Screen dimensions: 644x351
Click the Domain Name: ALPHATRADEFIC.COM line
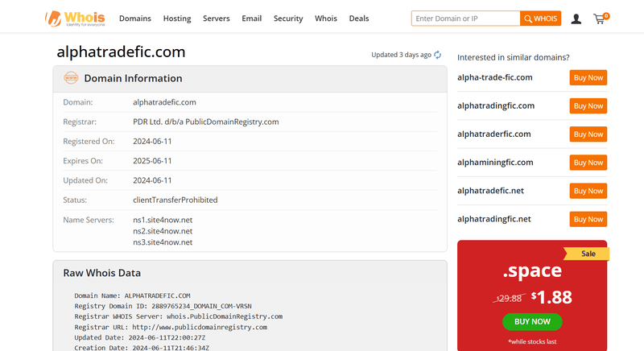pyautogui.click(x=132, y=295)
